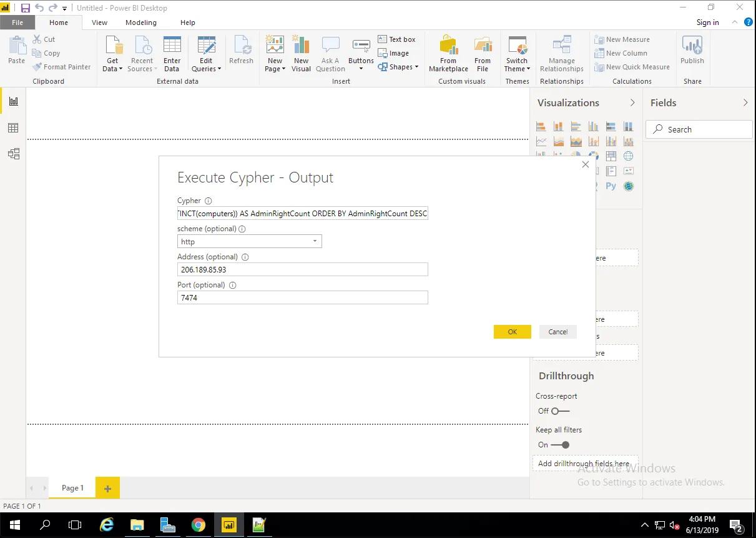The width and height of the screenshot is (756, 538).
Task: Switch to Data view in left sidebar
Action: [x=14, y=127]
